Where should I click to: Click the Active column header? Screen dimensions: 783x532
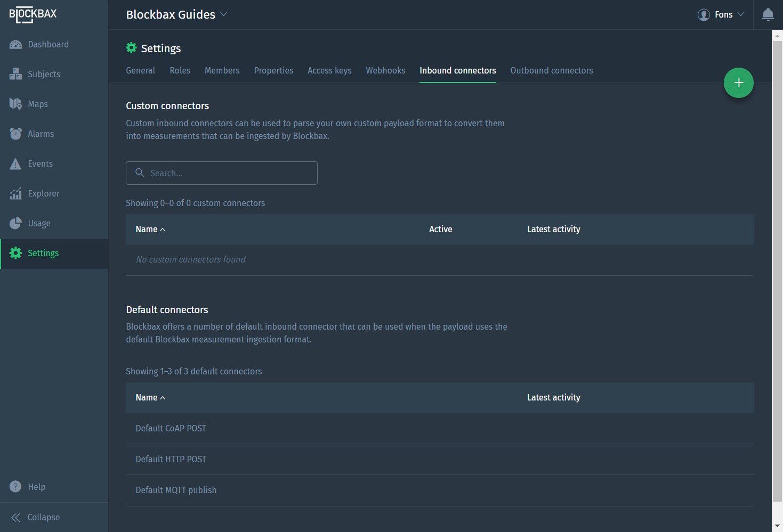coord(440,230)
